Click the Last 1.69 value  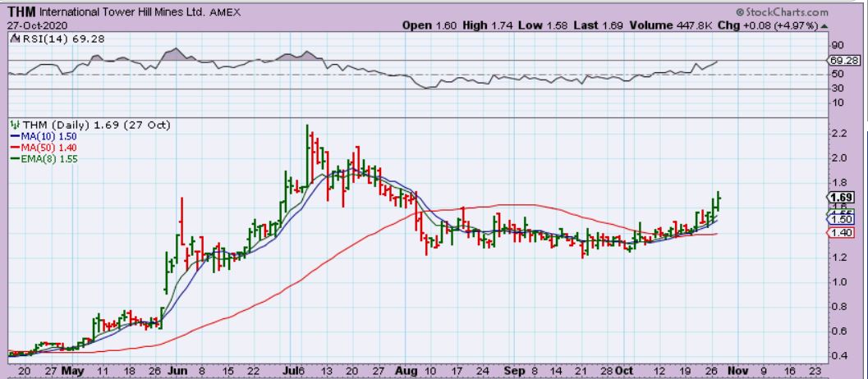pos(598,25)
